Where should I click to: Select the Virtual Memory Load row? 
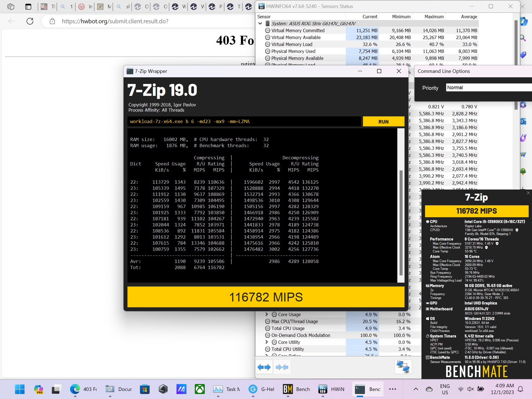pos(367,44)
